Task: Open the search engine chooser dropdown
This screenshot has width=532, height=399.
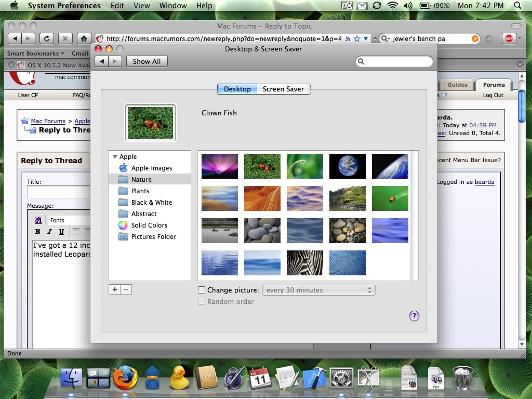Action: tap(386, 38)
